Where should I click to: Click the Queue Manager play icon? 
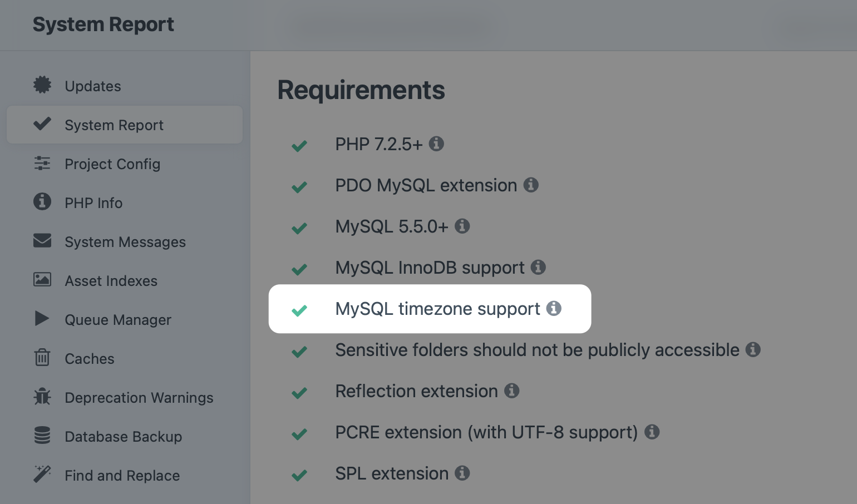[42, 318]
